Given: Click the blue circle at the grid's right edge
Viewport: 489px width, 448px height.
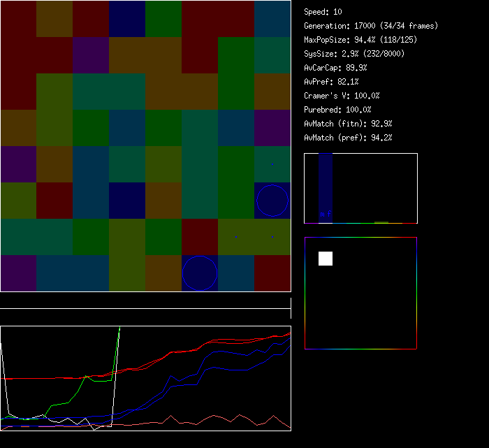Looking at the screenshot, I should pyautogui.click(x=272, y=201).
